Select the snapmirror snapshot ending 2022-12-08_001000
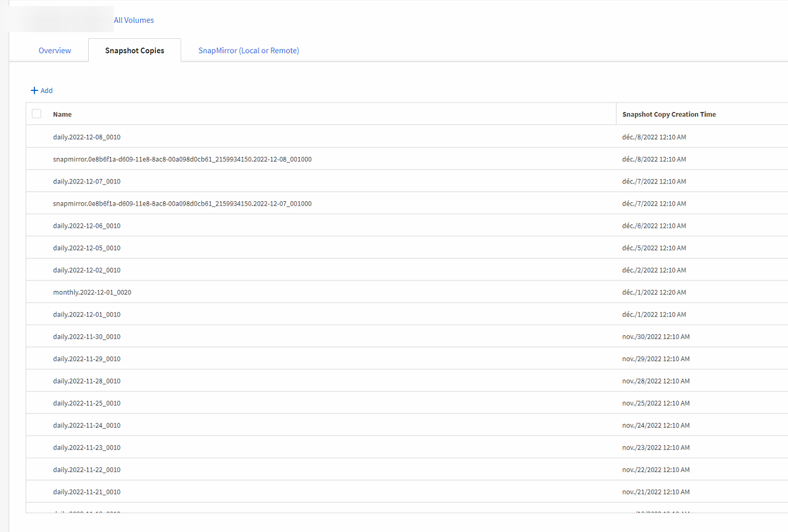The height and width of the screenshot is (532, 788). (182, 159)
